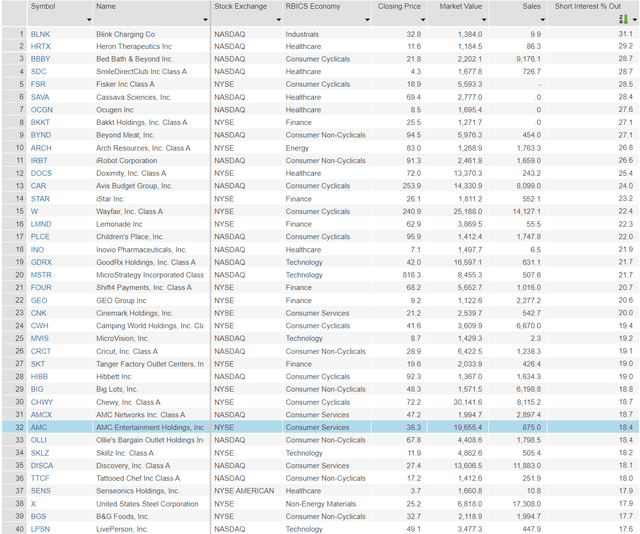
Task: Open the CNK symbol link
Action: pyautogui.click(x=39, y=313)
